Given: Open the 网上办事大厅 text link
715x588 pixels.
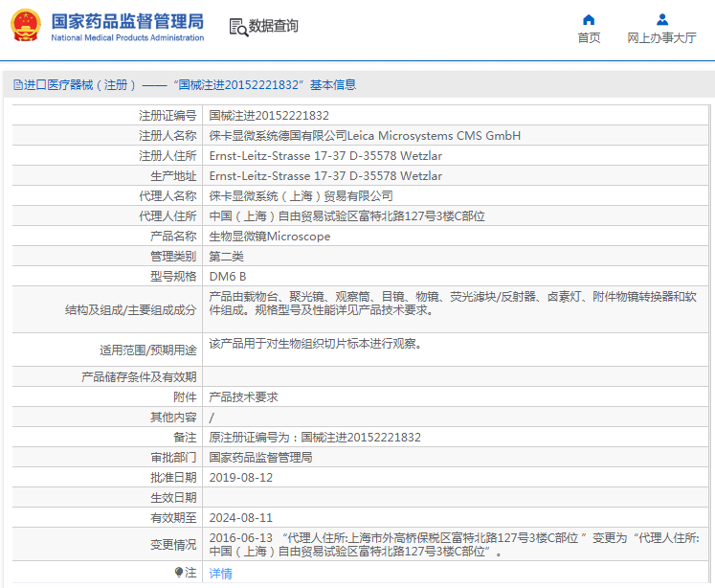Looking at the screenshot, I should tap(661, 38).
